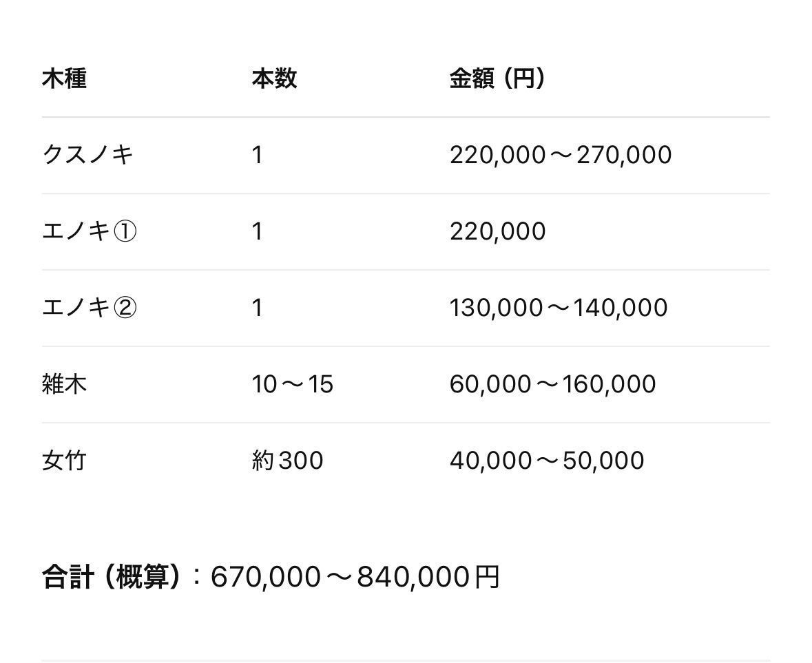Select the 10～15 count cell
812x663 pixels.
pos(292,384)
